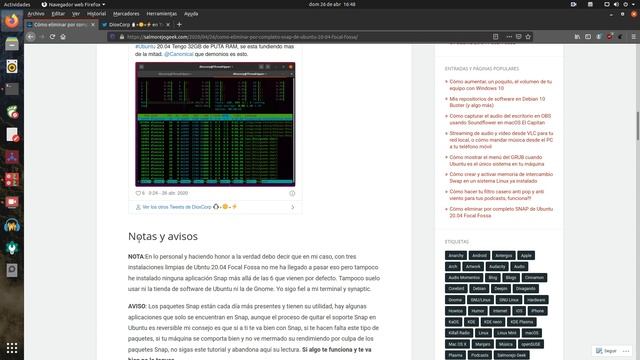Open the video recorder app in the dock
This screenshot has height=360, width=640.
12,202
